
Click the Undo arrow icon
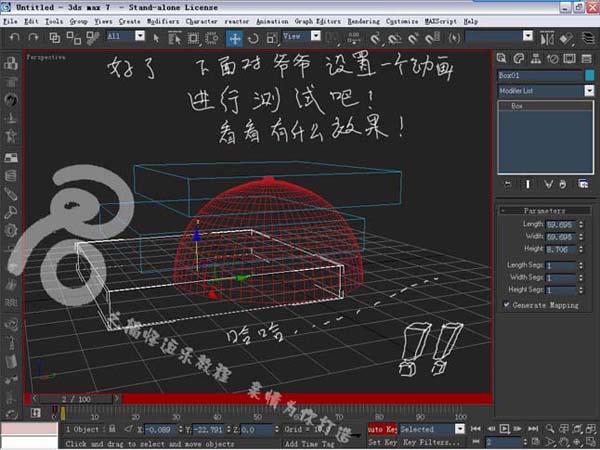pos(11,37)
